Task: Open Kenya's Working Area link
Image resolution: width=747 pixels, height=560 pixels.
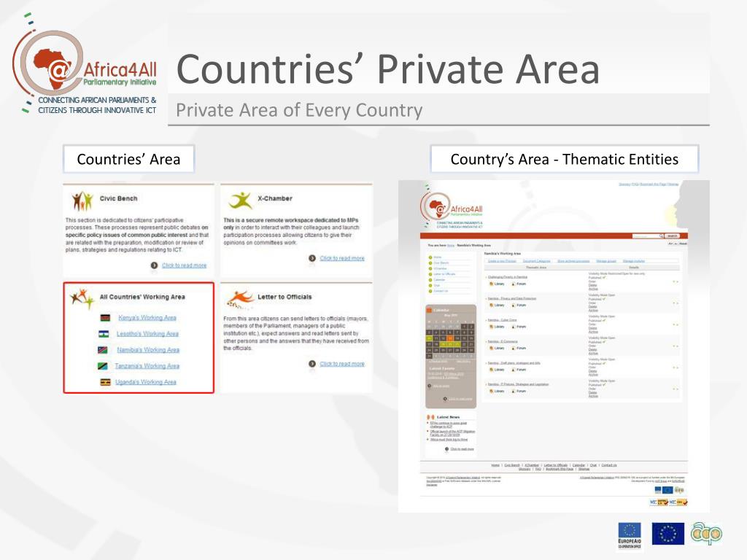Action: 147,318
